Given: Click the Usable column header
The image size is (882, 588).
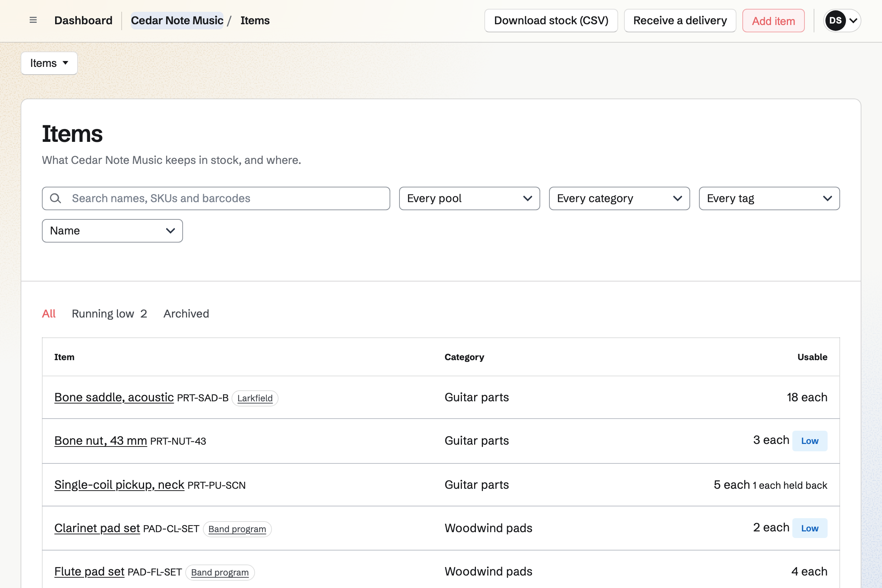Looking at the screenshot, I should tap(812, 357).
